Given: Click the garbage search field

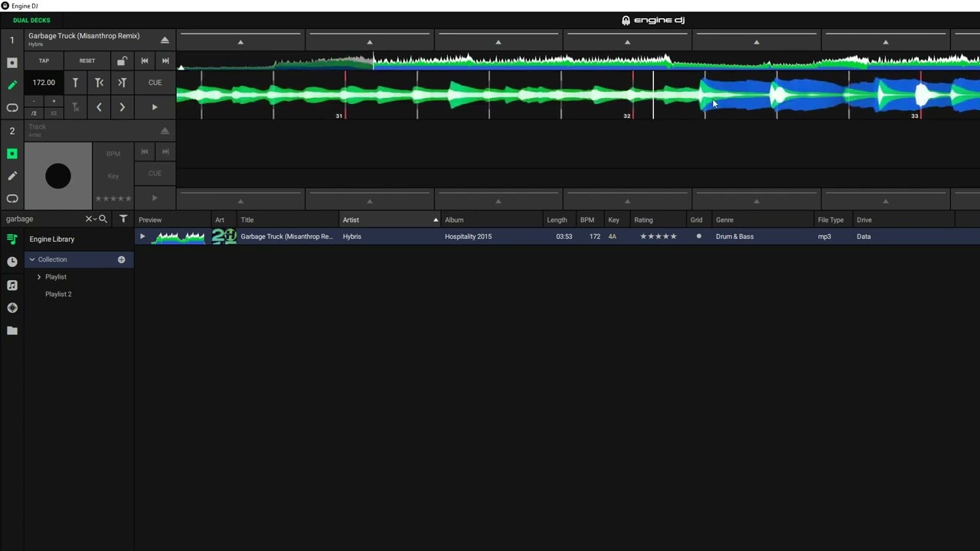Looking at the screenshot, I should click(44, 219).
